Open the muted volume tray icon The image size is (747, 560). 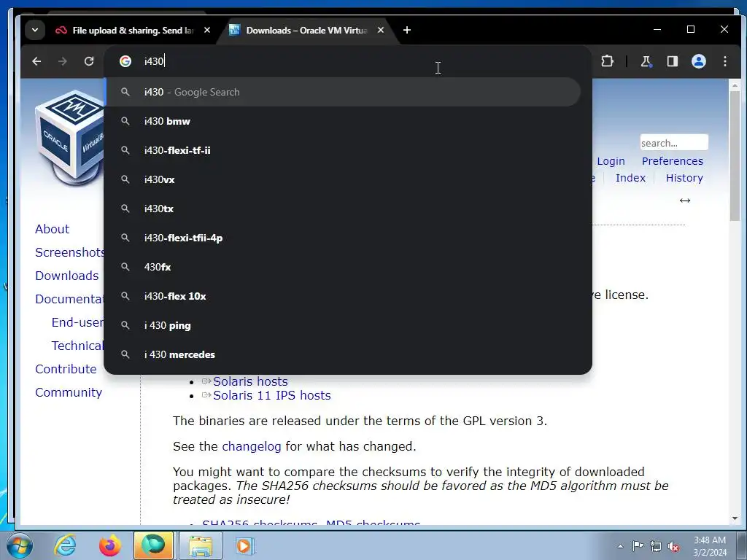pyautogui.click(x=673, y=547)
